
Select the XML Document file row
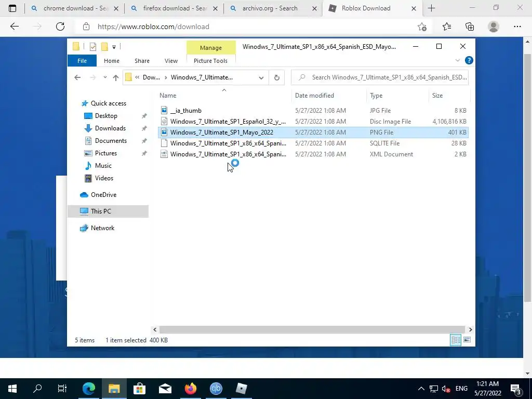pyautogui.click(x=313, y=154)
